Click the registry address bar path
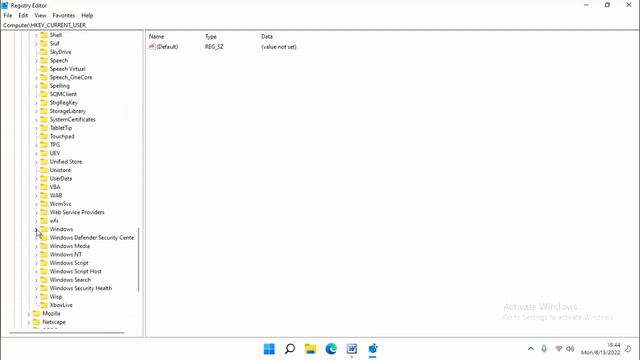This screenshot has width=640, height=360. pos(44,25)
